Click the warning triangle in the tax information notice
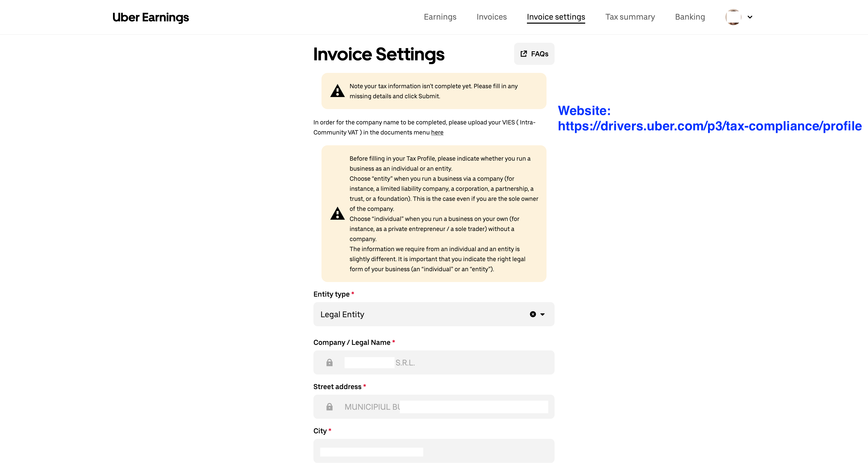This screenshot has width=868, height=463. [x=337, y=91]
